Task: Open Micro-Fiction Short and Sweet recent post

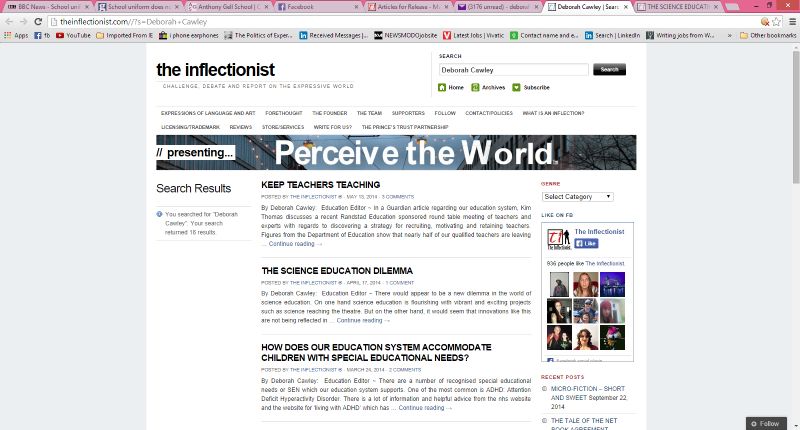Action: pos(588,393)
